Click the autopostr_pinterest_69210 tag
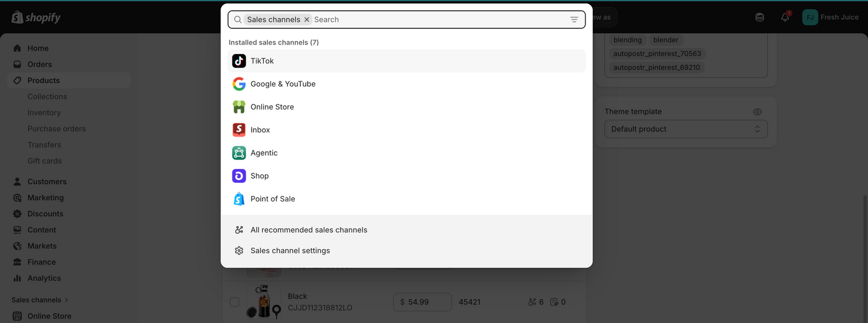 pyautogui.click(x=657, y=67)
